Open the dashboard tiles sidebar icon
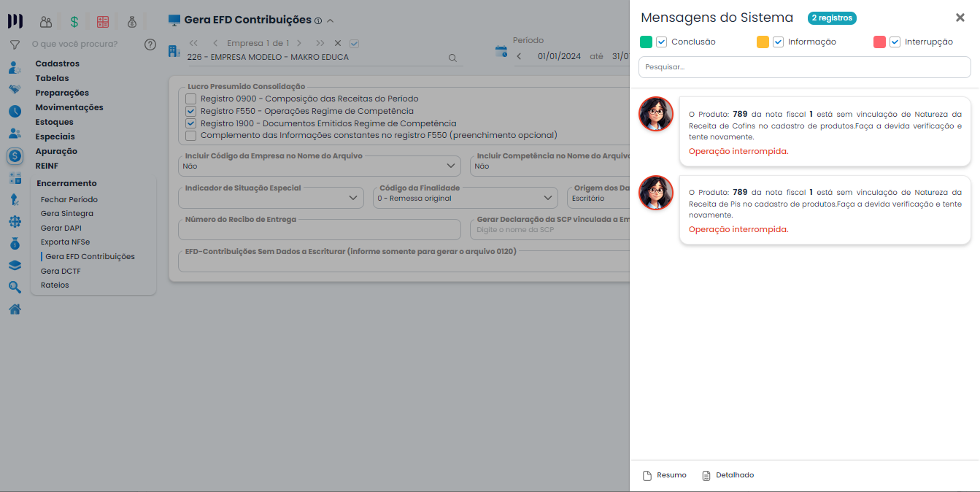This screenshot has height=492, width=980. coord(15,177)
